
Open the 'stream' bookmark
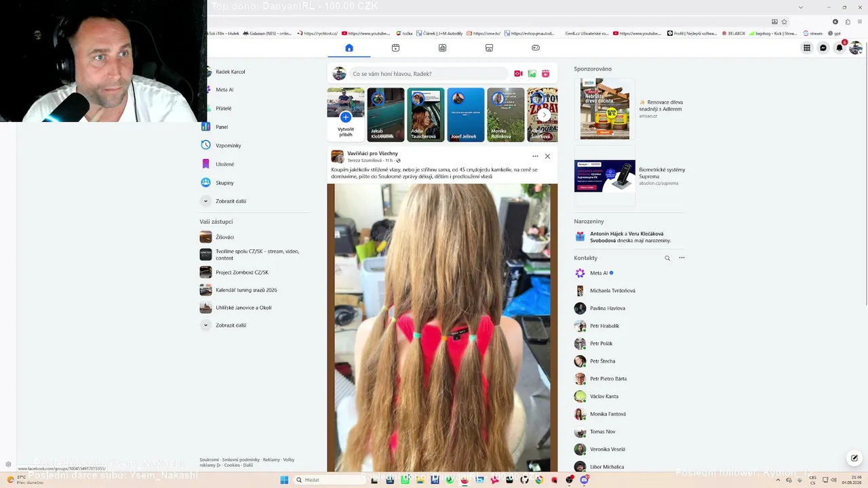pyautogui.click(x=812, y=33)
